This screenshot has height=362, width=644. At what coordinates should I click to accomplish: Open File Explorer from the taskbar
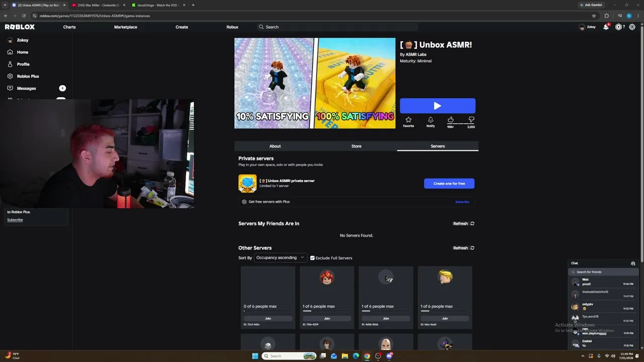[345, 356]
